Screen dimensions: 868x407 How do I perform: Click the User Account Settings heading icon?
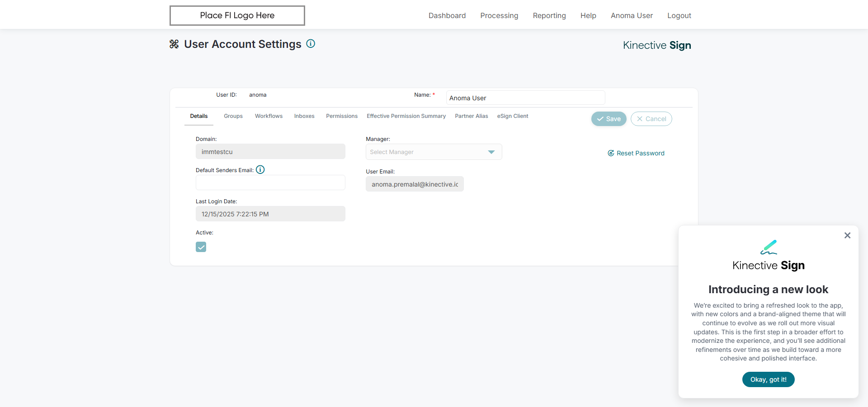click(x=174, y=44)
